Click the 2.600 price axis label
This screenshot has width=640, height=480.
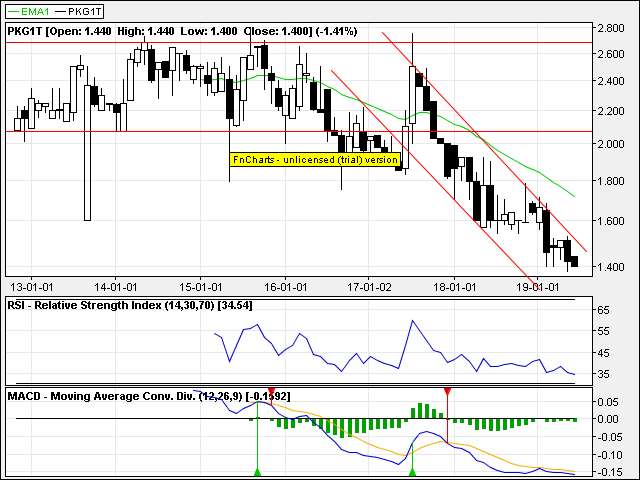[x=611, y=54]
